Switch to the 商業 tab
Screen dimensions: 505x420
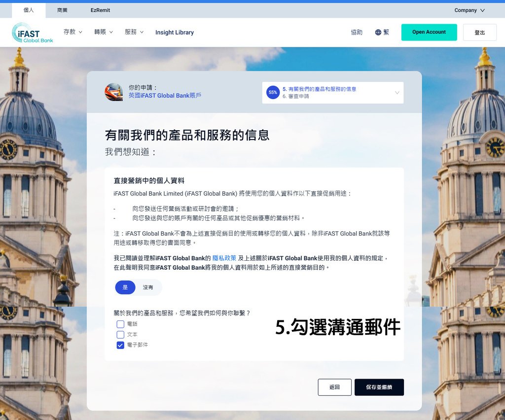click(62, 10)
